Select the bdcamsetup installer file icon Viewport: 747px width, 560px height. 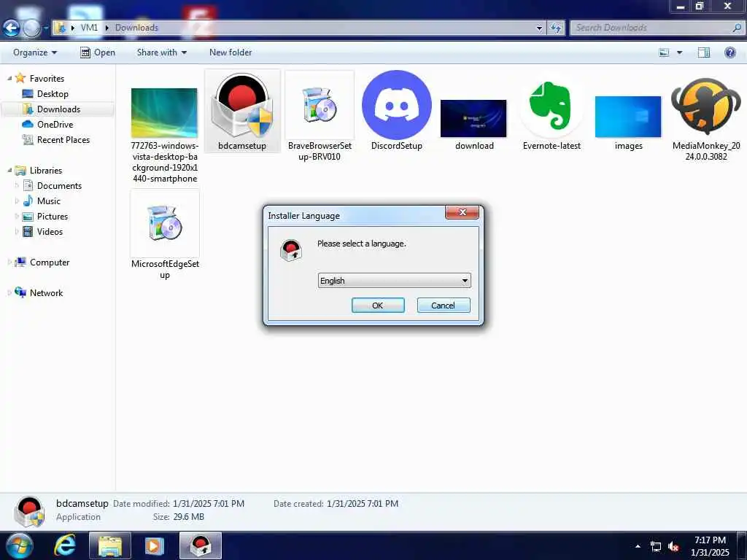(242, 105)
